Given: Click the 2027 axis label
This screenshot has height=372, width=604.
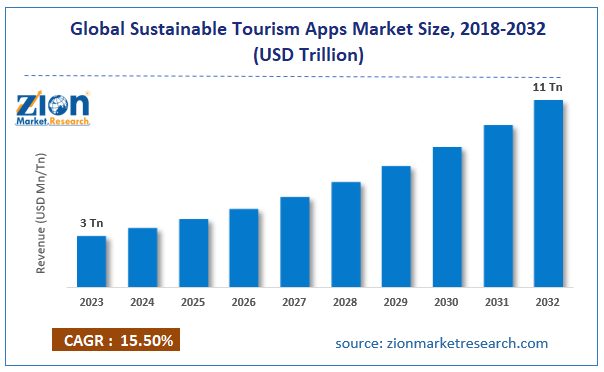Looking at the screenshot, I should pos(294,302).
